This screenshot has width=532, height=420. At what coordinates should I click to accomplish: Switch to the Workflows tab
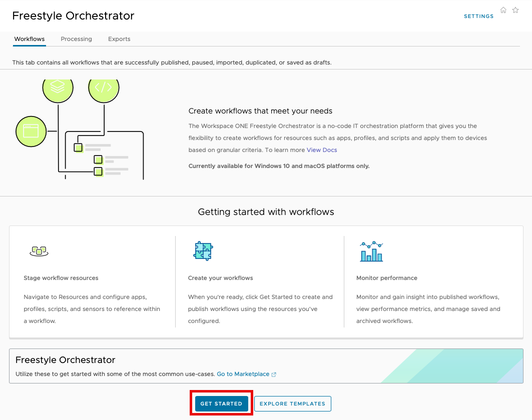click(30, 39)
